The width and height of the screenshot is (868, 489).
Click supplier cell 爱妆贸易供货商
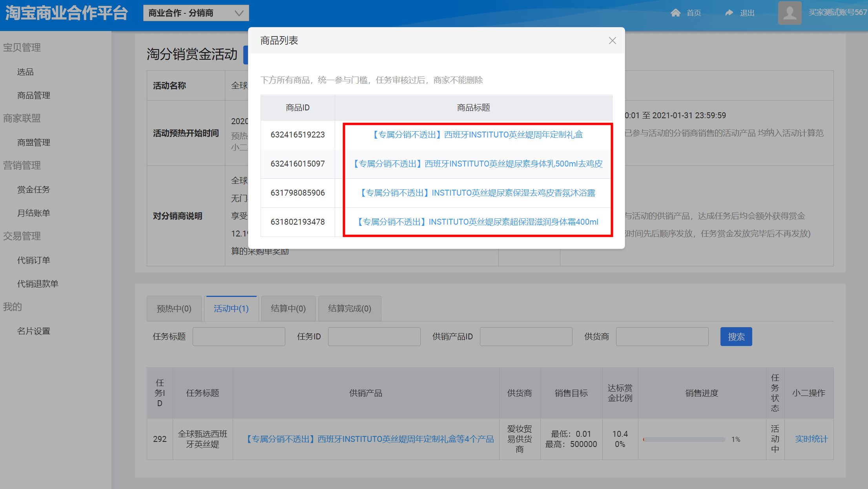click(520, 439)
